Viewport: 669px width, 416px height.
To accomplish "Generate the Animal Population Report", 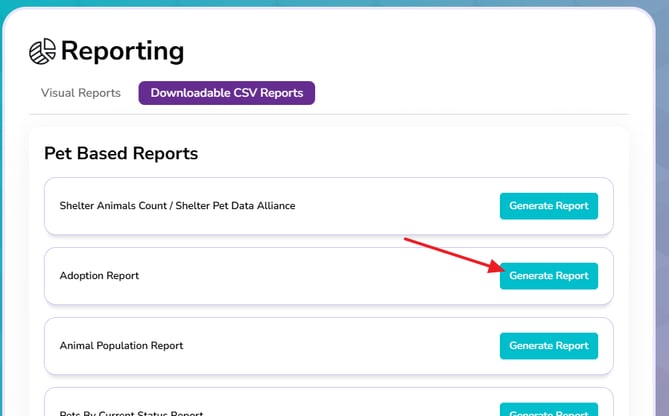I will [549, 346].
